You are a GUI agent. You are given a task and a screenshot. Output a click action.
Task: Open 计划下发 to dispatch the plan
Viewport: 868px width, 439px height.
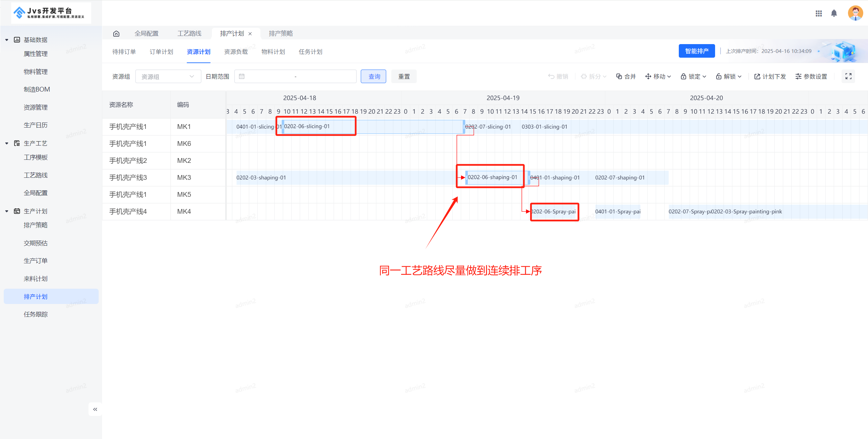(770, 76)
